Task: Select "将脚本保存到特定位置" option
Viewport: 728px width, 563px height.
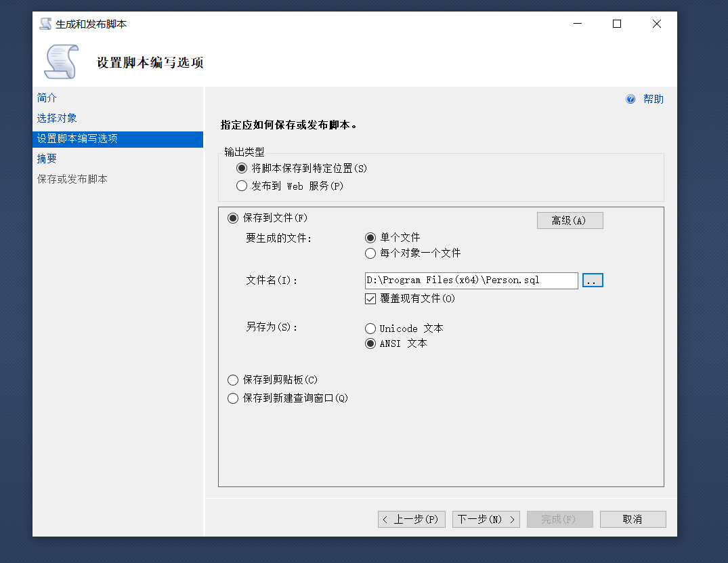Action: click(x=242, y=168)
